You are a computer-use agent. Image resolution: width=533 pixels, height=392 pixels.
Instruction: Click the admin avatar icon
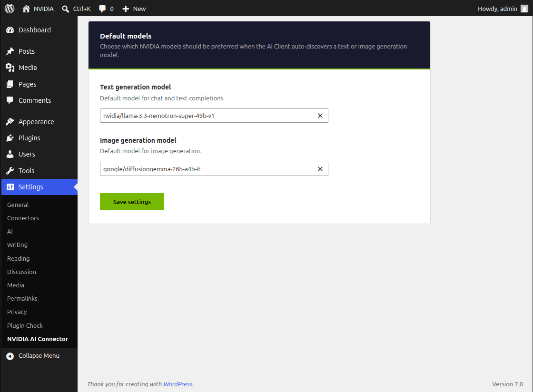pyautogui.click(x=524, y=9)
